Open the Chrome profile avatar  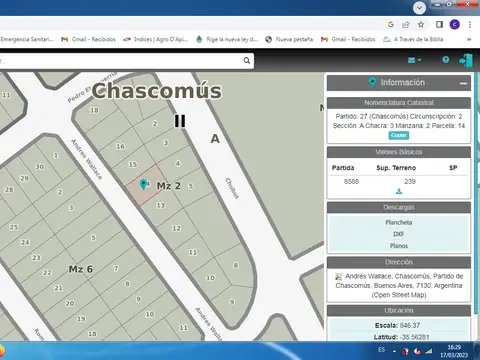(455, 24)
